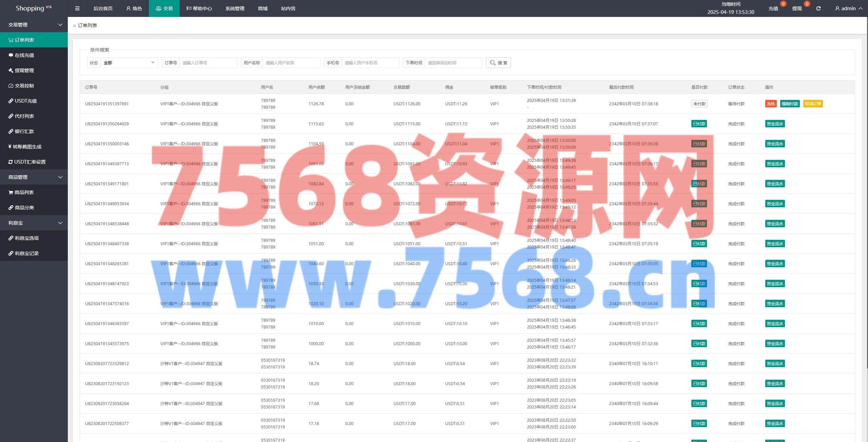The height and width of the screenshot is (442, 868).
Task: Expand the admin user menu
Action: pos(849,8)
